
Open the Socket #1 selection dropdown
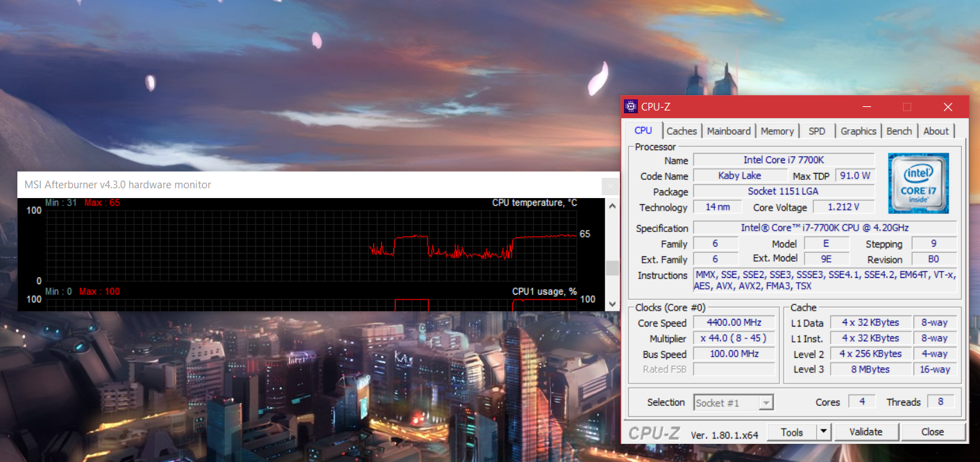[x=734, y=403]
